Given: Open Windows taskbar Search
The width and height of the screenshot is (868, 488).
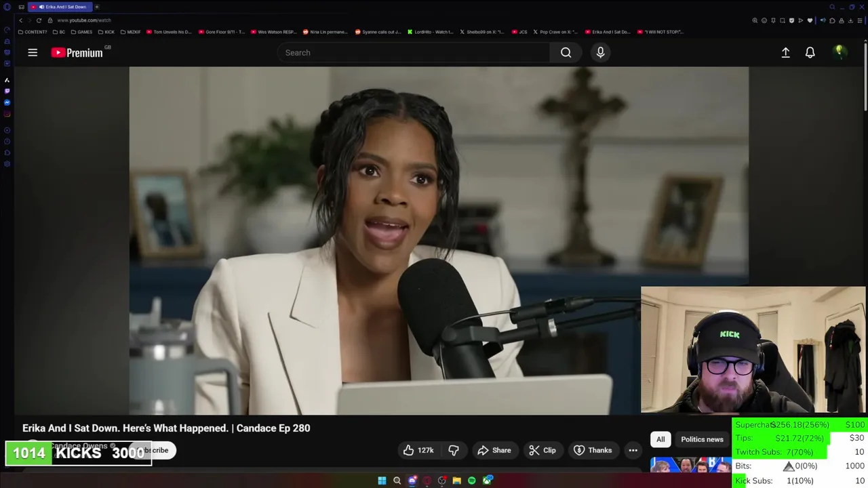Looking at the screenshot, I should pyautogui.click(x=397, y=481).
